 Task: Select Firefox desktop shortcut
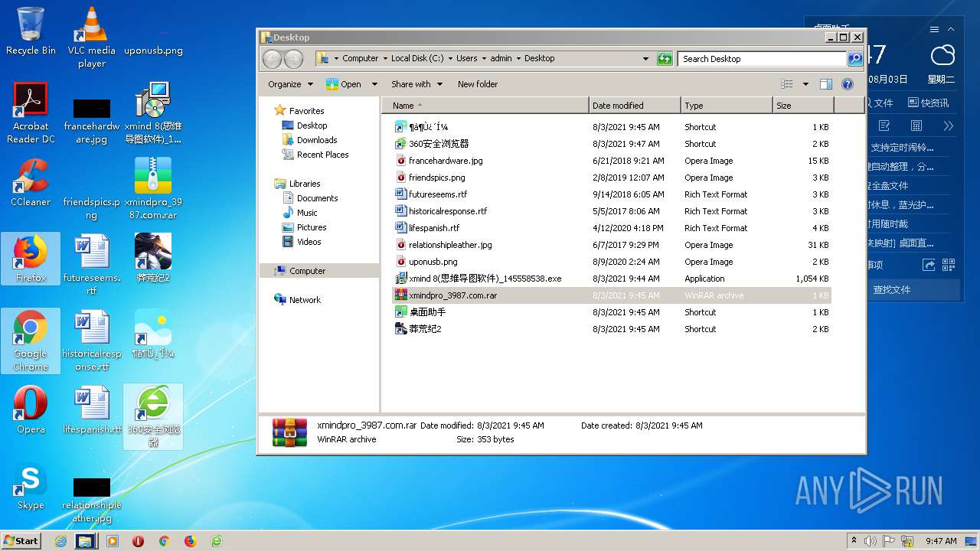[31, 259]
